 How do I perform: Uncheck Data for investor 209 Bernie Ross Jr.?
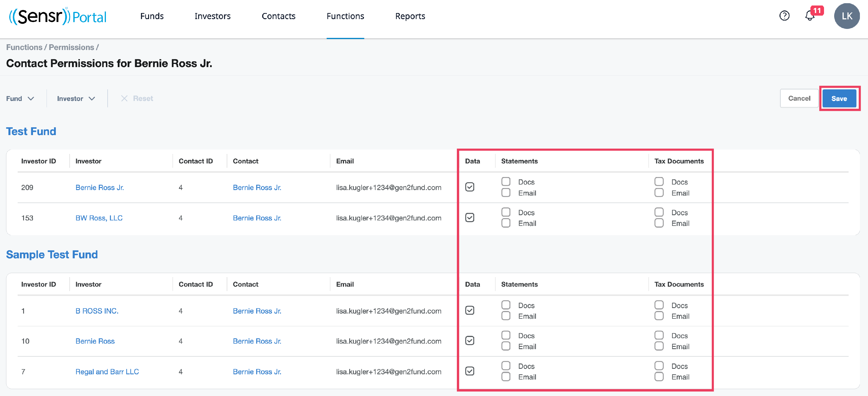(469, 187)
